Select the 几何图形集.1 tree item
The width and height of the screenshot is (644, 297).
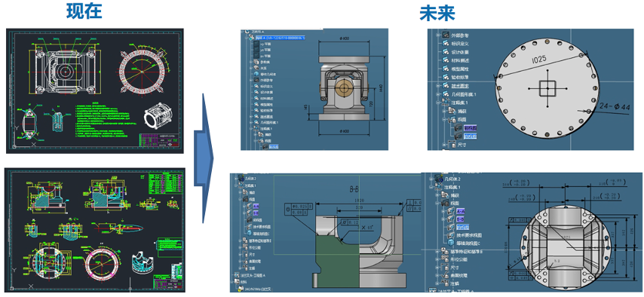[464, 94]
